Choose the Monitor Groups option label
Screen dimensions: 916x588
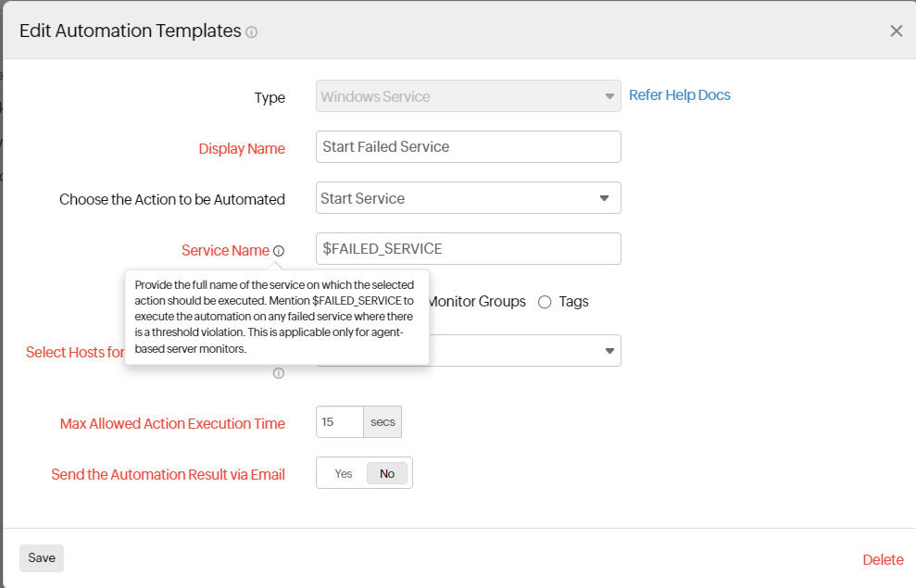(476, 302)
